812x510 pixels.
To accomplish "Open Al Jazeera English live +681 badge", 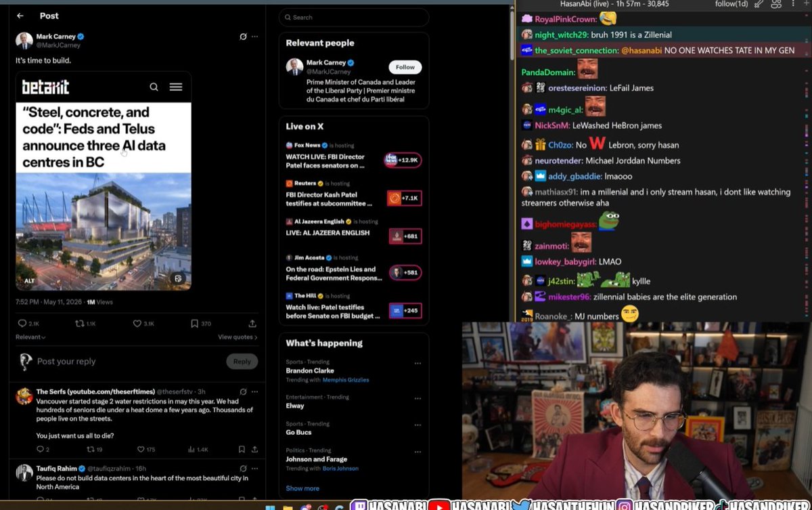I will tap(405, 236).
